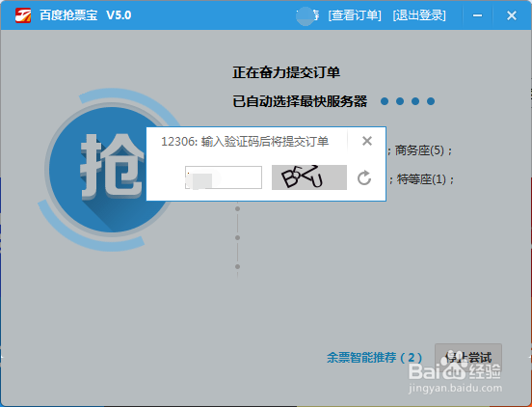Refresh the captcha image

point(364,177)
